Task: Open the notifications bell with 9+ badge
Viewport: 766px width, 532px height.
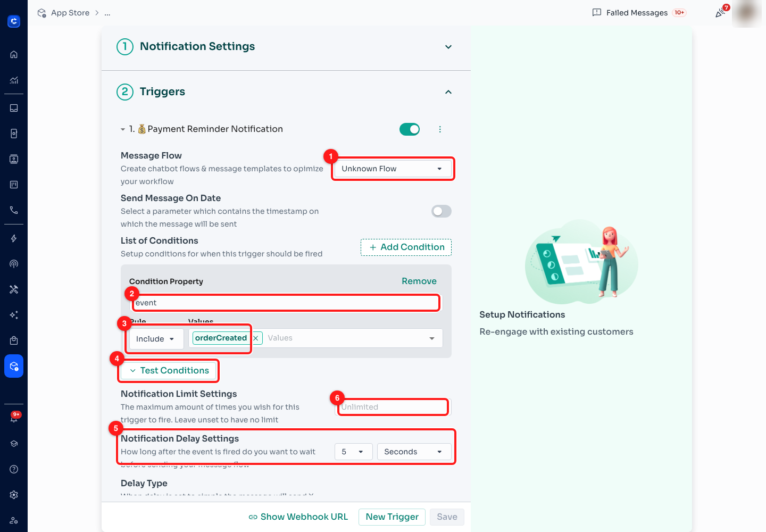Action: coord(14,418)
